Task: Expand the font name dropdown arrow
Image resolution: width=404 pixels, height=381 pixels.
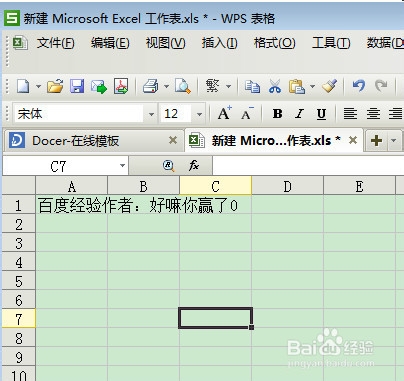Action: coord(151,114)
